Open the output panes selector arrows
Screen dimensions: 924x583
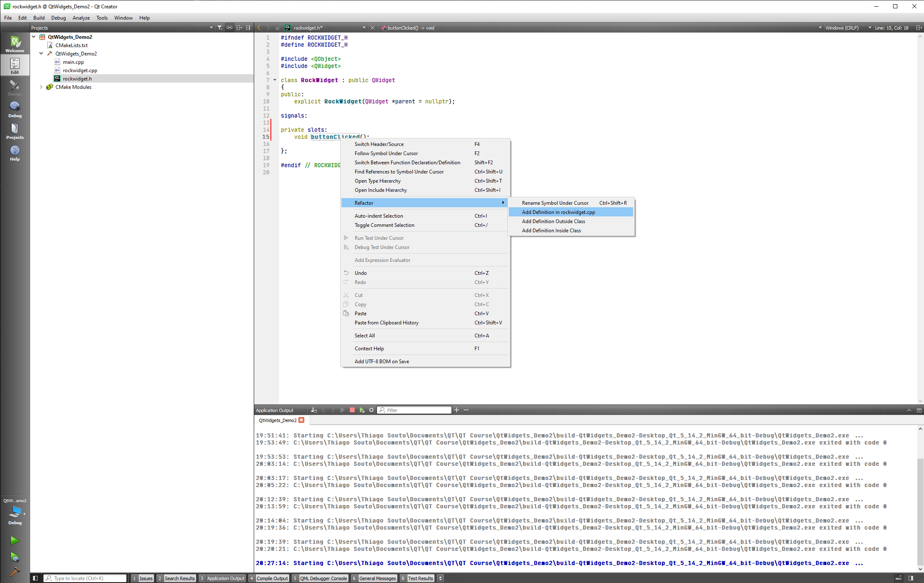(440, 578)
